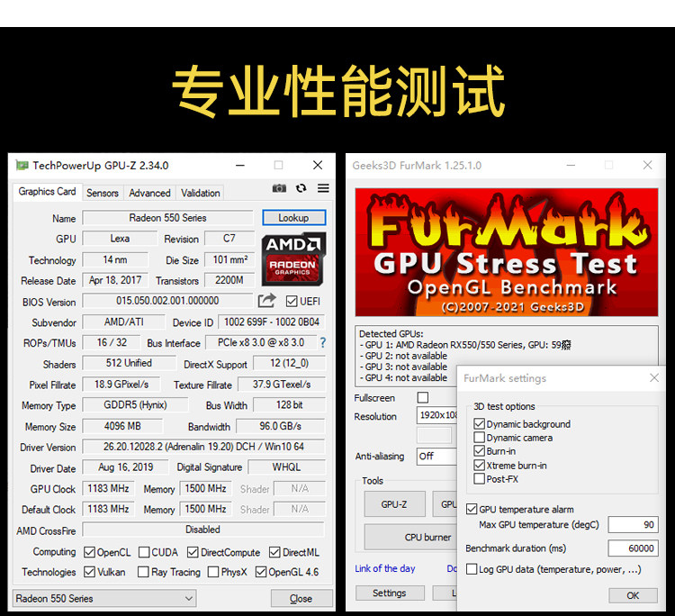Minimize the FurMark main window
The height and width of the screenshot is (616, 675).
pos(571,165)
